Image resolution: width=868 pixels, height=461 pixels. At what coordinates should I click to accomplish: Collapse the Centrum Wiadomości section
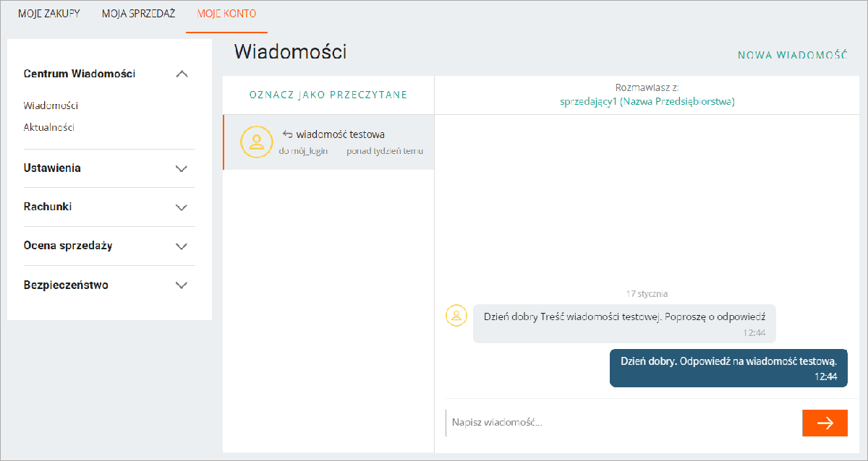click(182, 74)
